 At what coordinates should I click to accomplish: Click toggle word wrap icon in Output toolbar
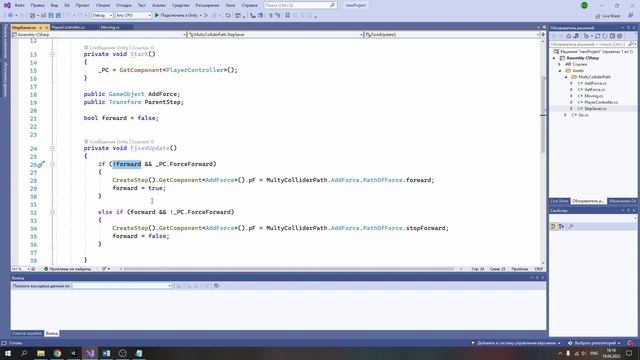click(216, 286)
